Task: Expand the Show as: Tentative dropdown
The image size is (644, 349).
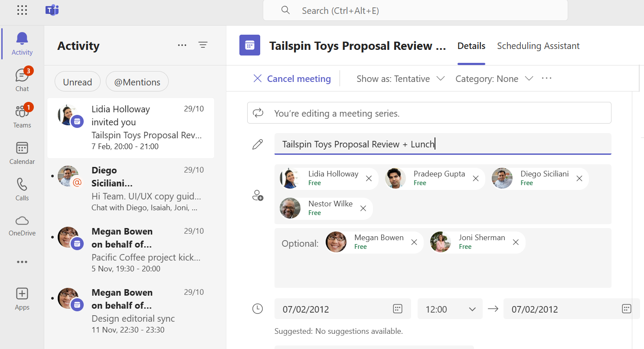Action: pyautogui.click(x=400, y=78)
